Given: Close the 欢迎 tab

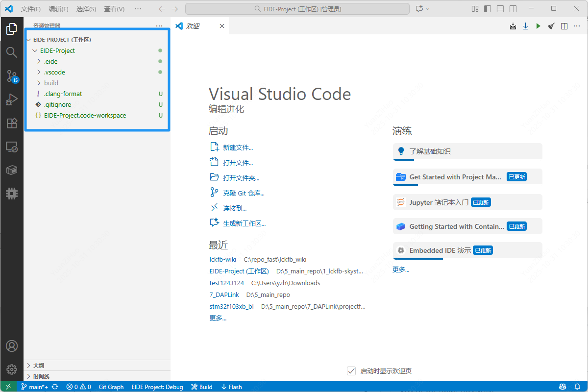Looking at the screenshot, I should (222, 26).
